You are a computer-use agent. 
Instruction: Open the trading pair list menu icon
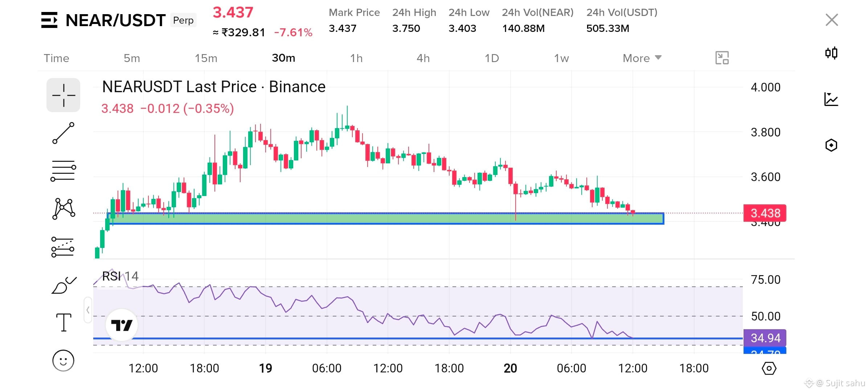[49, 20]
